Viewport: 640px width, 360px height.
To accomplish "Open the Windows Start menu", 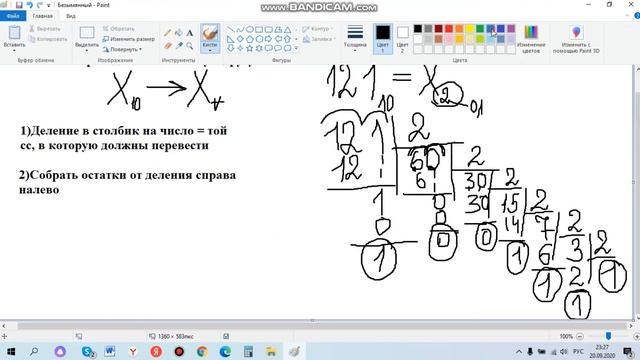I will pos(11,351).
